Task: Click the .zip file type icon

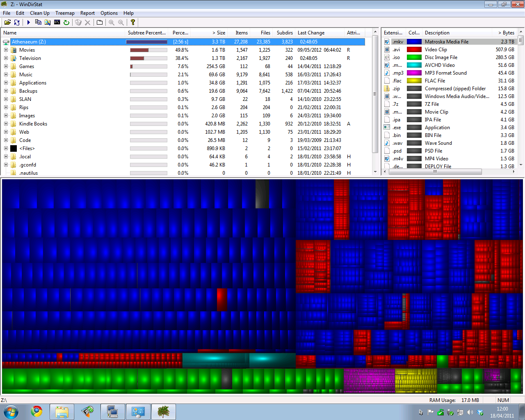Action: [387, 89]
